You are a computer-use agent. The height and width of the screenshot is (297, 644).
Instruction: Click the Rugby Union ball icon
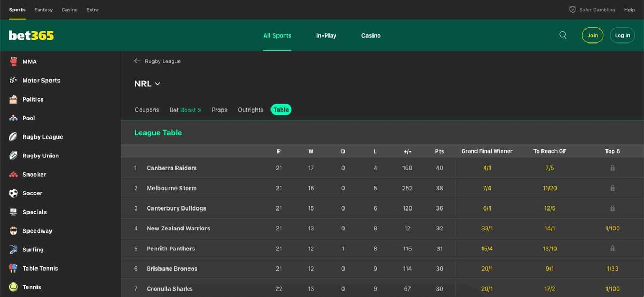click(13, 156)
